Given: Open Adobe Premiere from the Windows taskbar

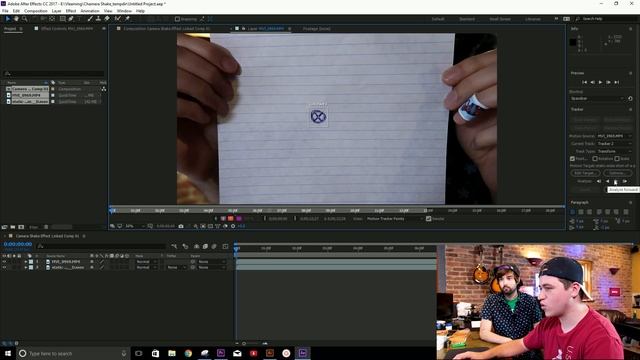Looking at the screenshot, I should coord(221,353).
